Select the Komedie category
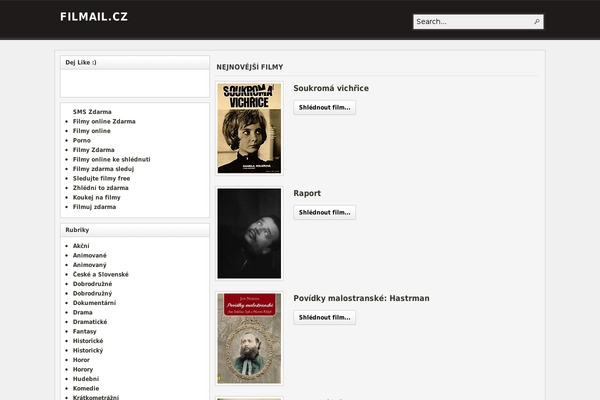 (86, 389)
